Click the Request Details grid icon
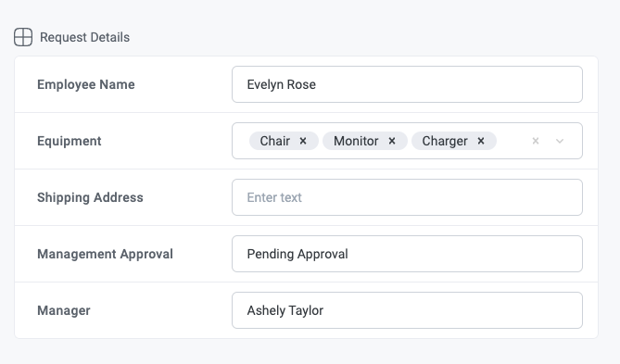This screenshot has height=364, width=620. (23, 37)
